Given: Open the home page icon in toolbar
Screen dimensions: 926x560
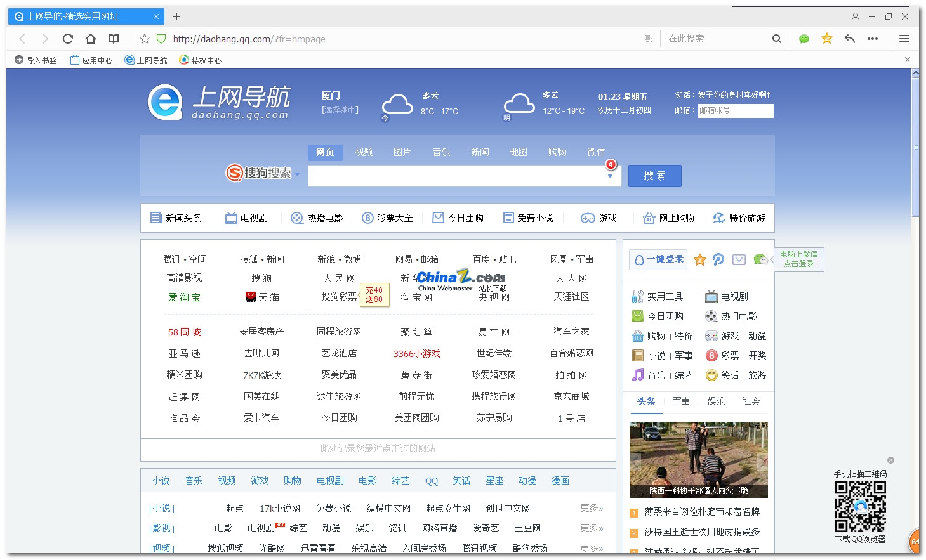Looking at the screenshot, I should [x=91, y=39].
